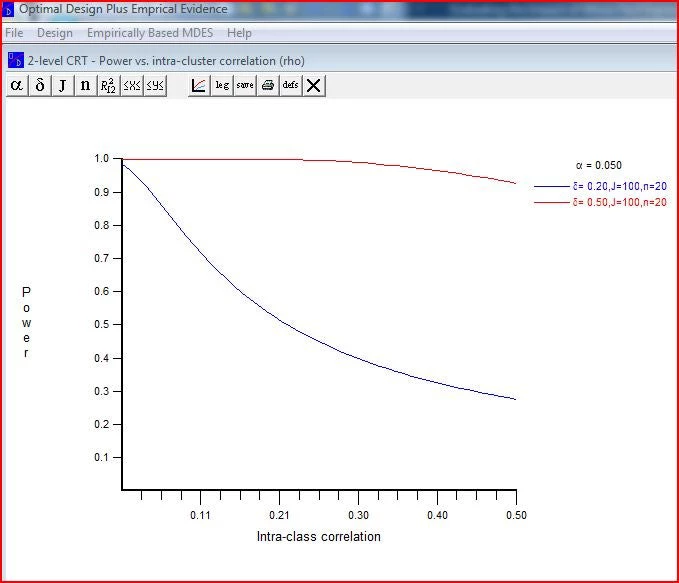679x583 pixels.
Task: Click the alpha significance level button
Action: click(16, 85)
